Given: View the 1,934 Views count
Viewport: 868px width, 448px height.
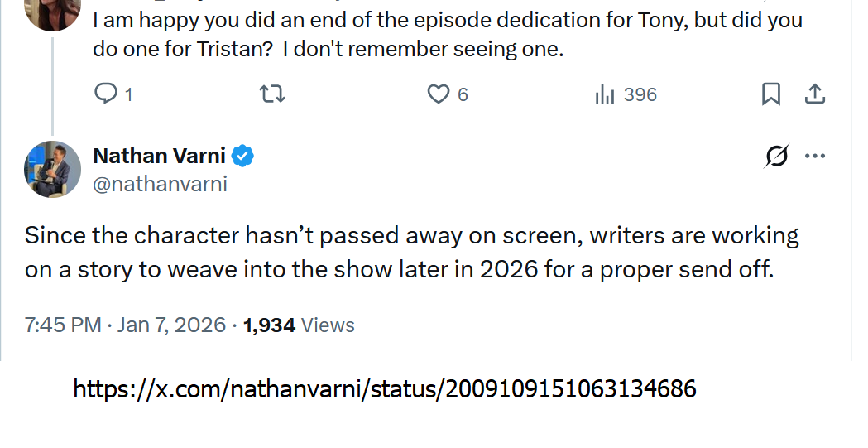Looking at the screenshot, I should pyautogui.click(x=299, y=325).
